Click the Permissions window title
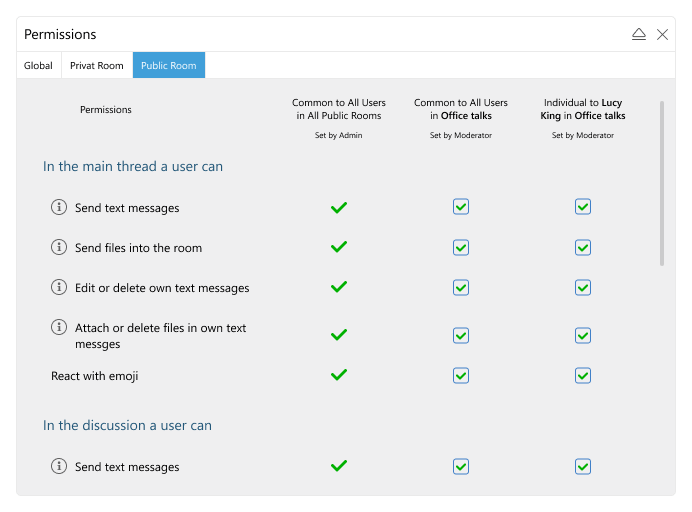The width and height of the screenshot is (692, 512). coord(60,34)
